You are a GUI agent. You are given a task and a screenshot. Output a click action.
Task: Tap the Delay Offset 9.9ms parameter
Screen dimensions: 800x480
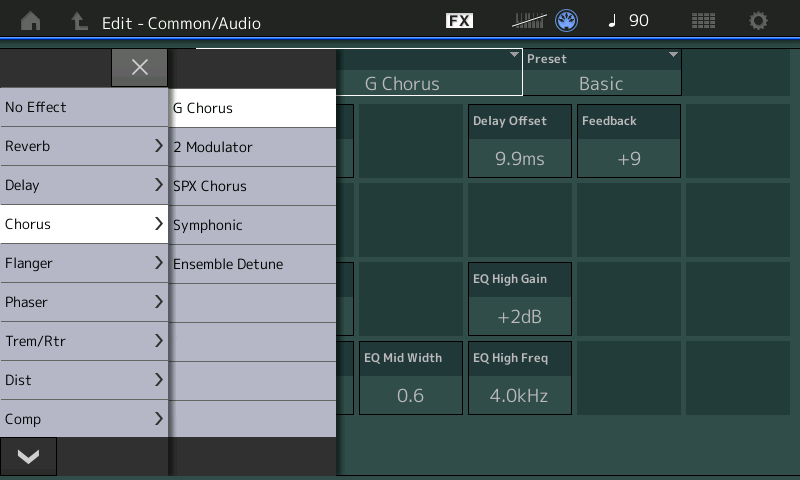[520, 142]
